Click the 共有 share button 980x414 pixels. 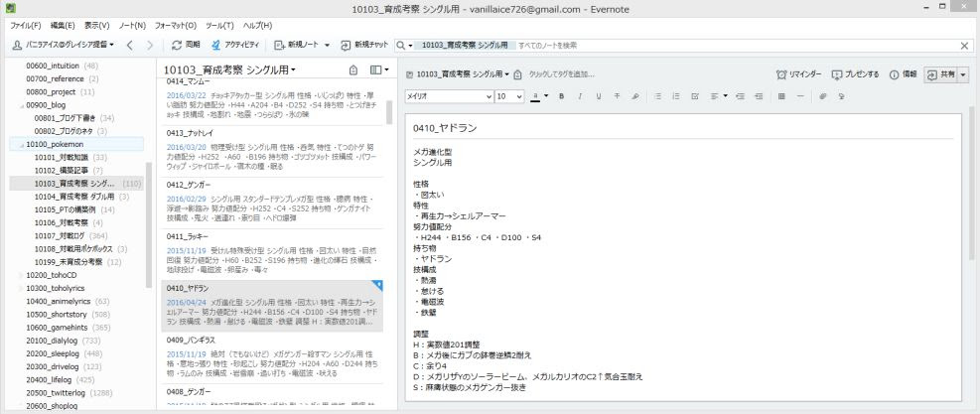point(940,73)
